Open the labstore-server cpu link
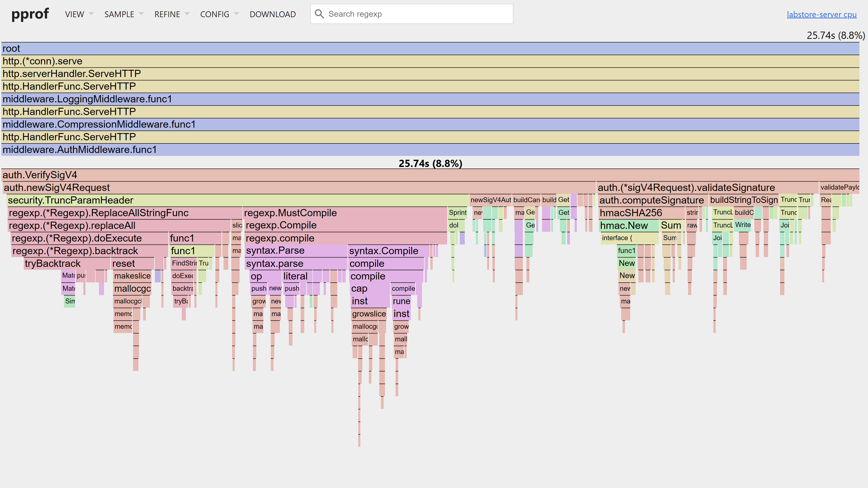 tap(821, 14)
